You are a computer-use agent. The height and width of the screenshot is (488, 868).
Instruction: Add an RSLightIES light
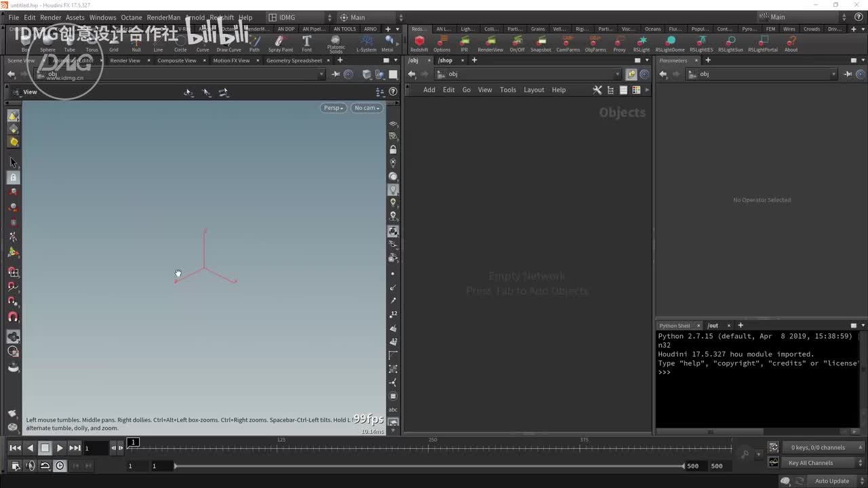tap(701, 44)
